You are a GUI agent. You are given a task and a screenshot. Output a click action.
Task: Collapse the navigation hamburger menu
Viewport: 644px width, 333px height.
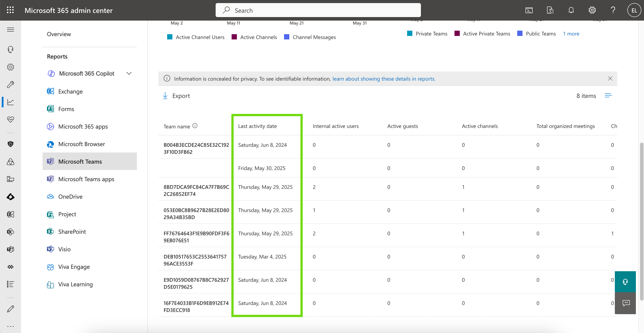[11, 30]
